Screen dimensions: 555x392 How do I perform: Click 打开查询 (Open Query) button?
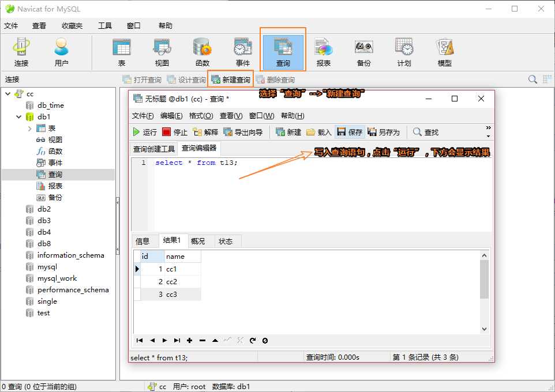(x=142, y=80)
